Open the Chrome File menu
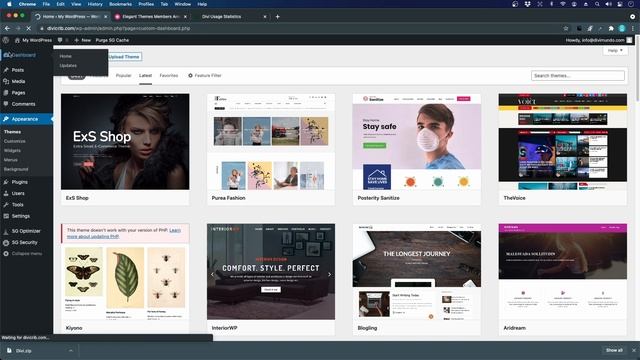The image size is (640, 360). click(46, 4)
